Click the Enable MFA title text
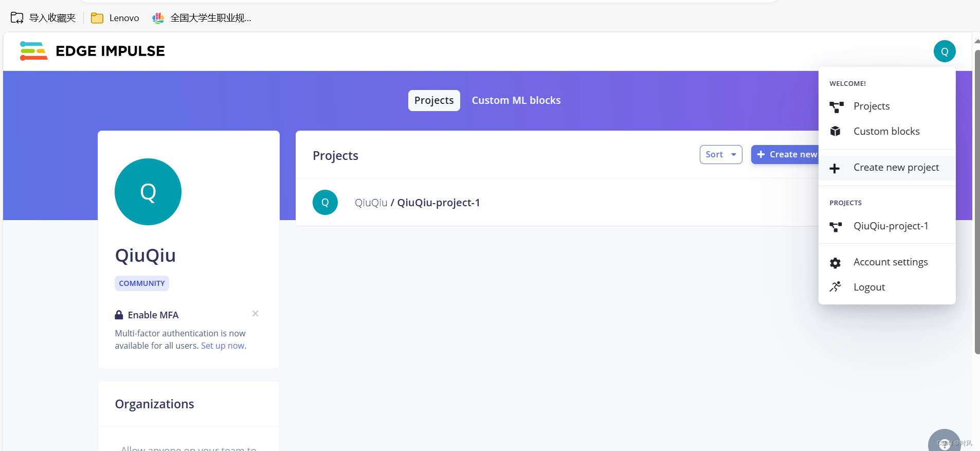 (153, 315)
